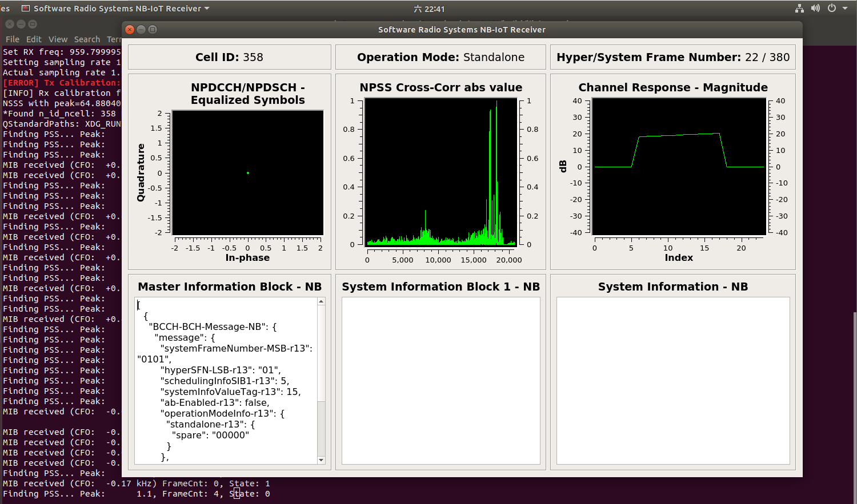Click the "operationModeInfo-r13" line
Image resolution: width=857 pixels, height=504 pixels.
(x=222, y=413)
